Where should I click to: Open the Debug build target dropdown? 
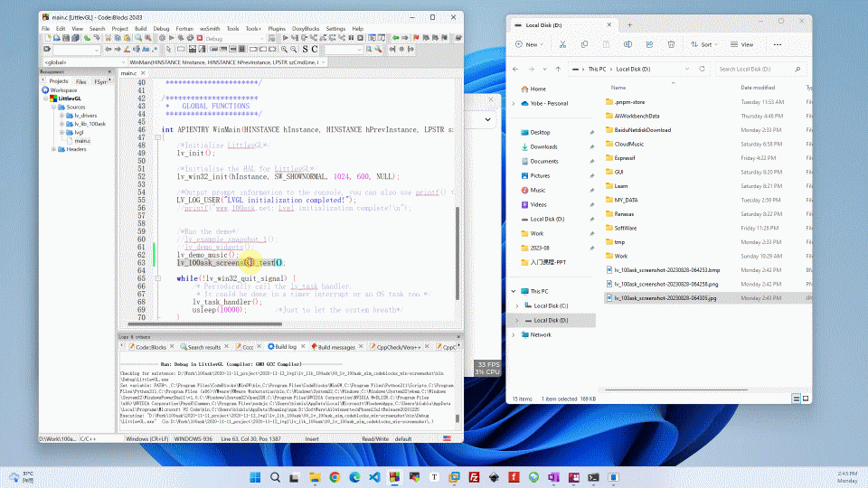(x=235, y=38)
